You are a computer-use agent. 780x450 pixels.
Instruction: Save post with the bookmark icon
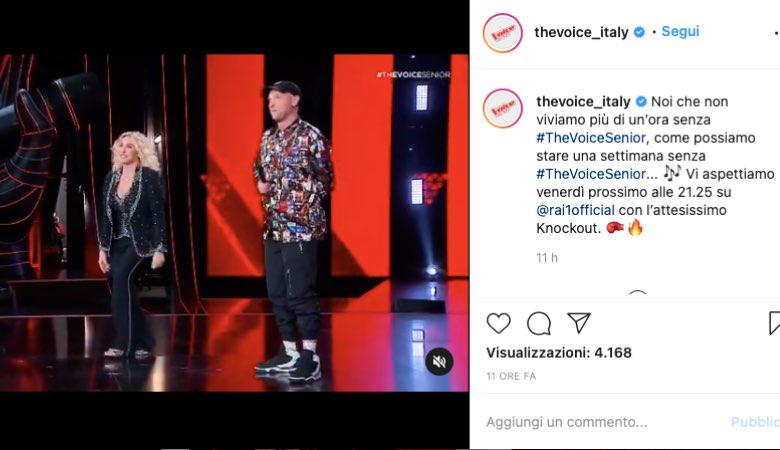[775, 323]
